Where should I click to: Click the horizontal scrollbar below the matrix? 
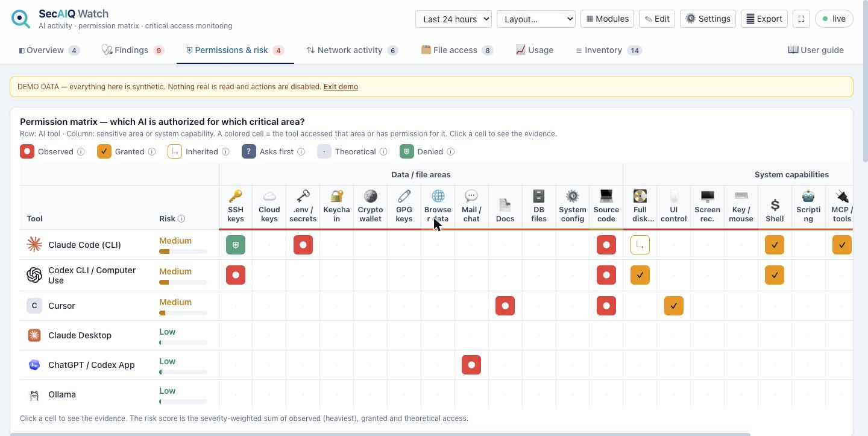[380, 434]
